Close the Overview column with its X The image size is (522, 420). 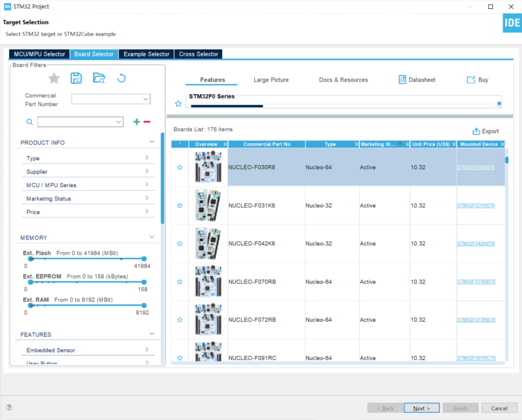(x=225, y=144)
